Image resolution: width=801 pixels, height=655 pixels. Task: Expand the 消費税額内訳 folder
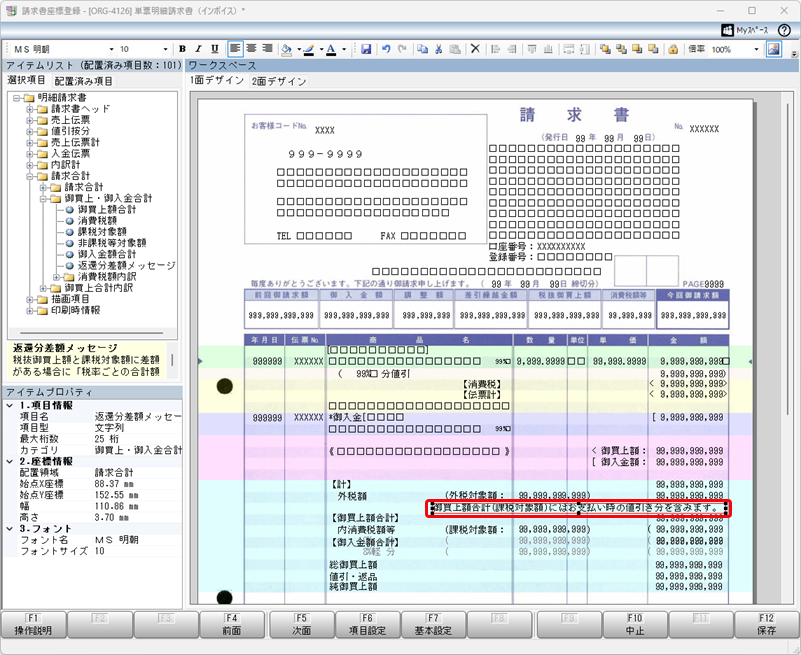coord(57,276)
